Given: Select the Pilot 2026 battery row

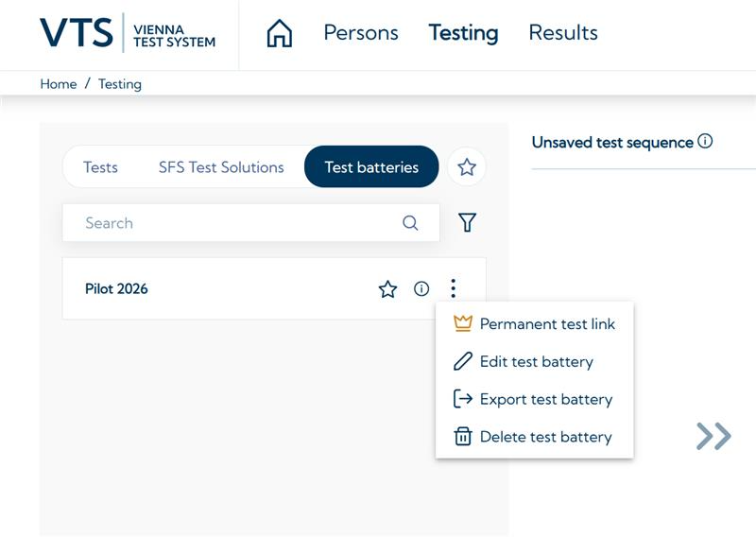Looking at the screenshot, I should 274,288.
